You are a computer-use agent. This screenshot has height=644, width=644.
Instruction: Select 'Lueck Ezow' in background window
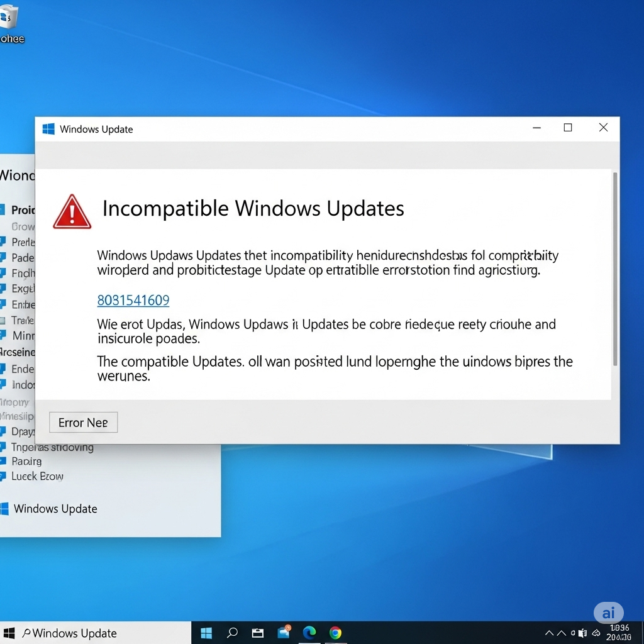pyautogui.click(x=37, y=476)
